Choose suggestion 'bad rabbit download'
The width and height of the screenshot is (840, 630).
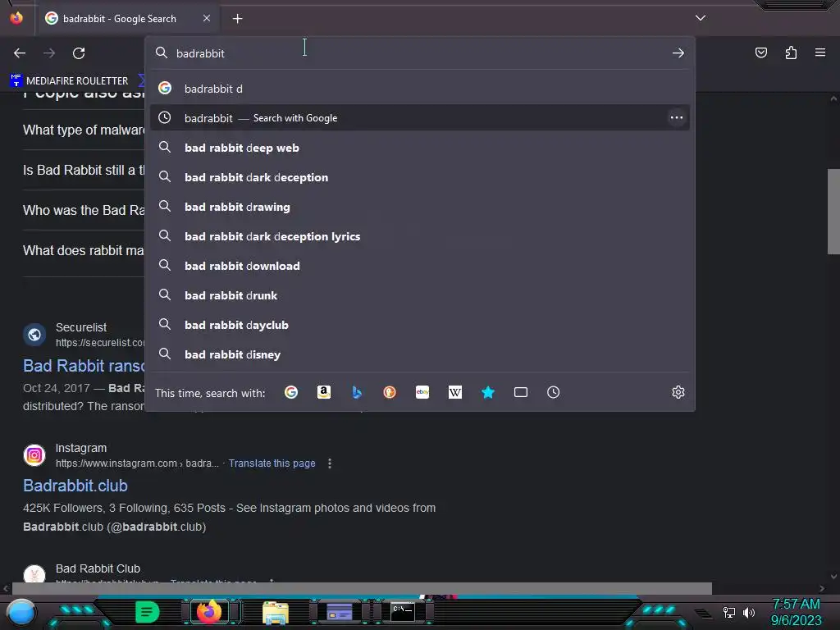(x=420, y=266)
